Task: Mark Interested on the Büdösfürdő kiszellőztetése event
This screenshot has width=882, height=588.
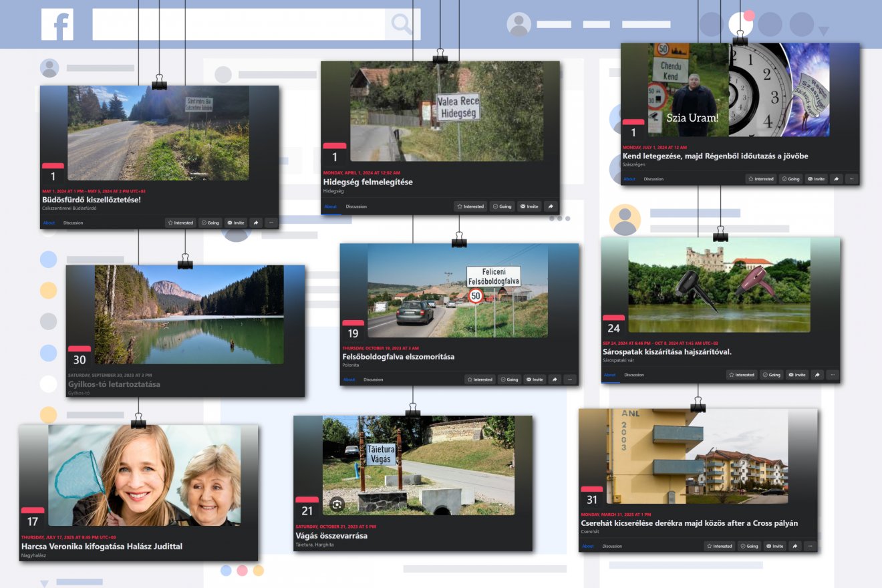Action: pyautogui.click(x=180, y=223)
